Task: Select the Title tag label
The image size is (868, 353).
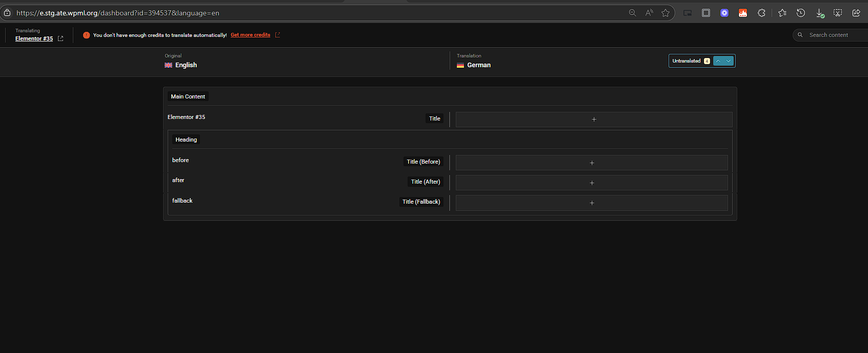Action: tap(435, 119)
